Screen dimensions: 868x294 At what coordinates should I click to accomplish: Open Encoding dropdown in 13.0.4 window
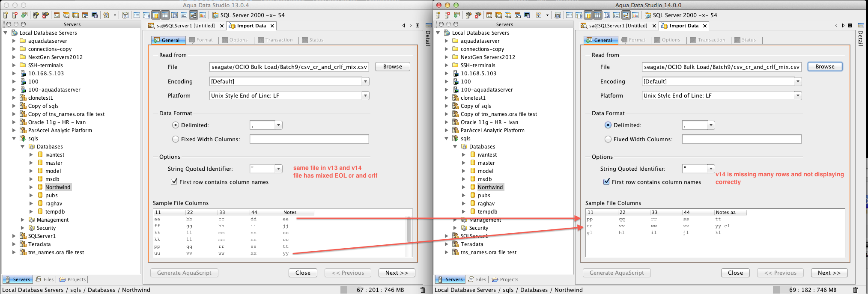[365, 81]
